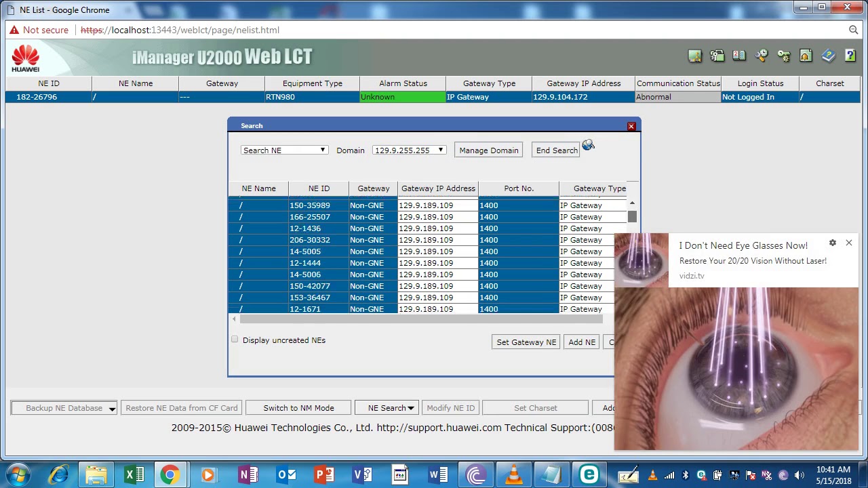Open Word from the taskbar
The width and height of the screenshot is (868, 488).
(x=438, y=474)
